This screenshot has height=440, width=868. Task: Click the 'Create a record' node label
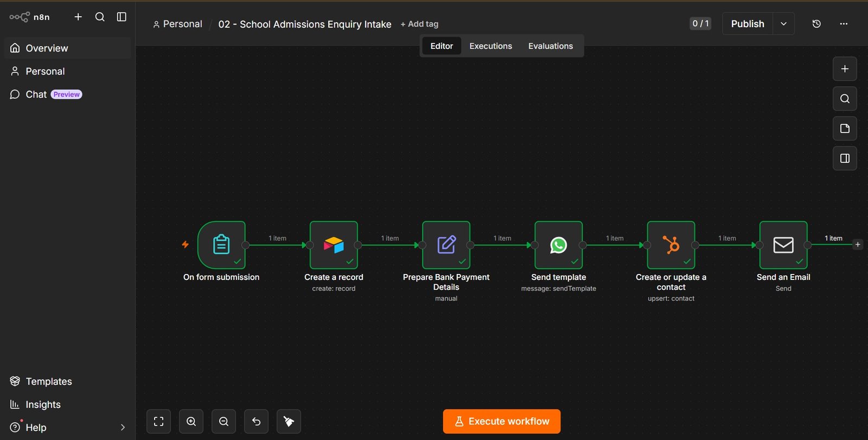pos(334,277)
